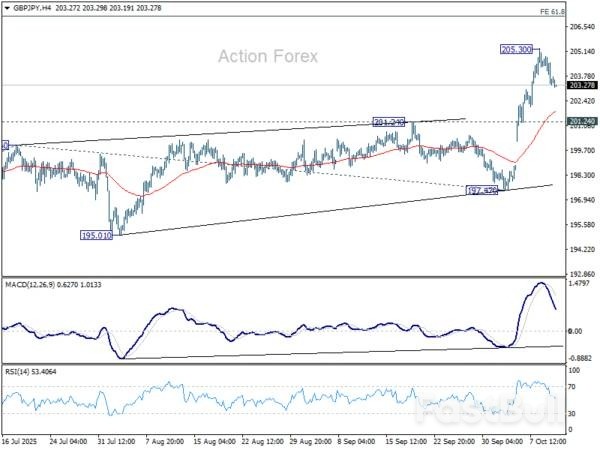Click current price marker 203.278 on axis
The height and width of the screenshot is (450, 600).
(581, 86)
